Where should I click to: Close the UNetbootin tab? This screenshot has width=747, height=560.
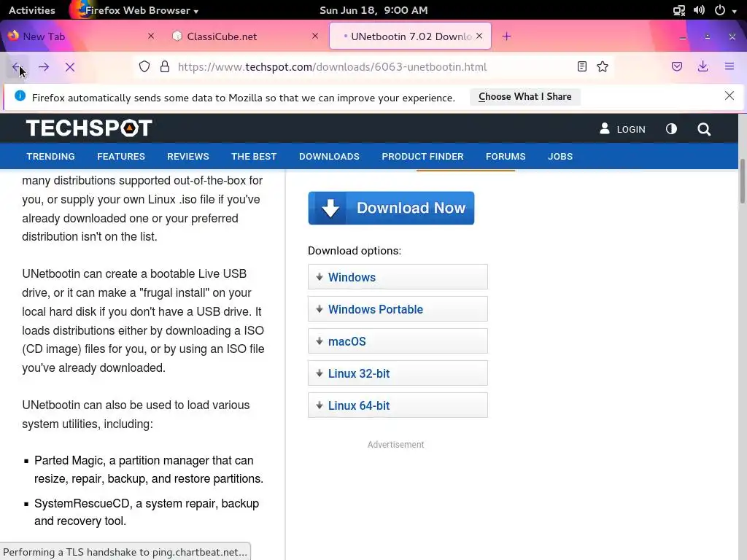(479, 36)
